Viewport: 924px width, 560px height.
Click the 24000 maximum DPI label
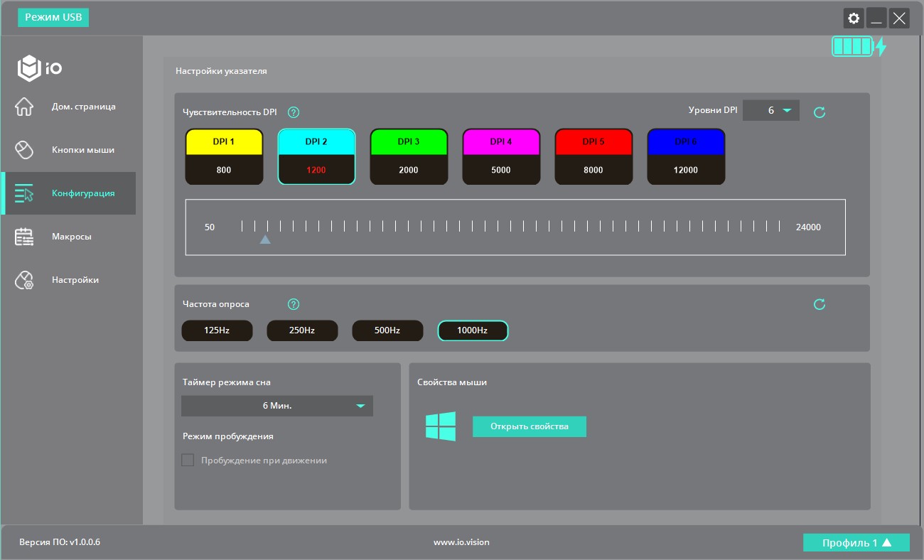[x=808, y=227]
